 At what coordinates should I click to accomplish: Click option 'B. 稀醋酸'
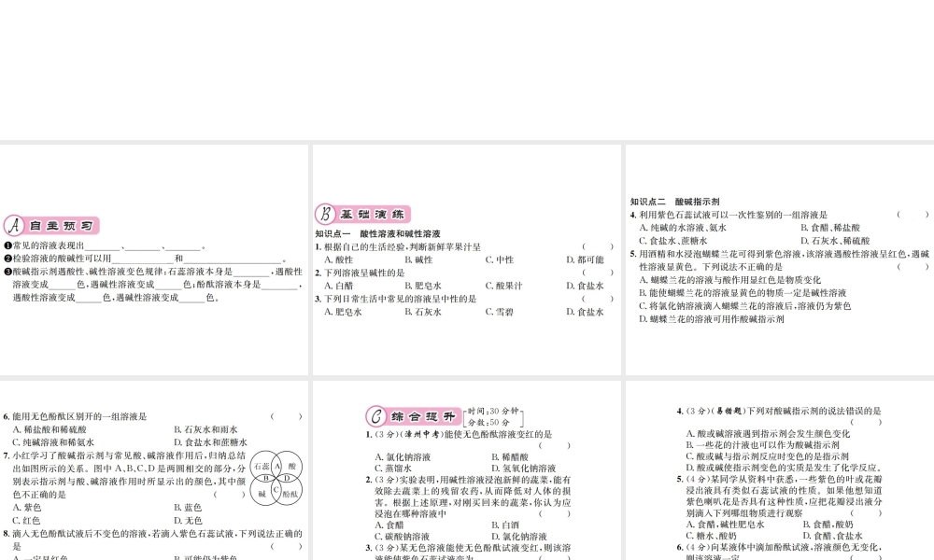point(510,457)
